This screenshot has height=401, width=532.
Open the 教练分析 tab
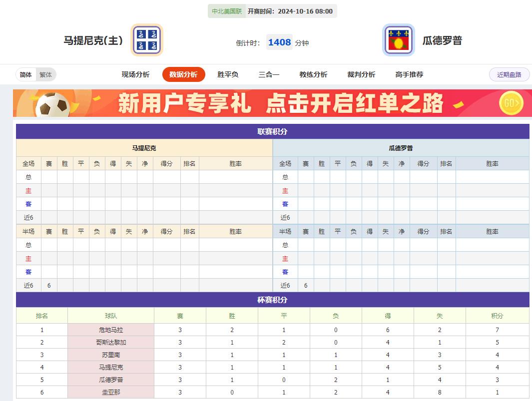click(313, 74)
